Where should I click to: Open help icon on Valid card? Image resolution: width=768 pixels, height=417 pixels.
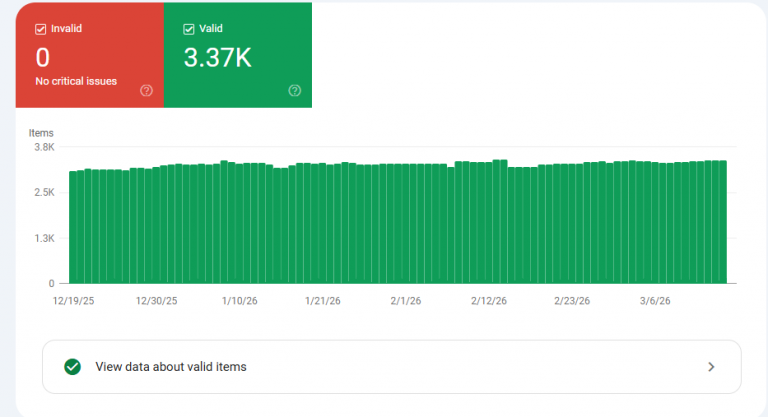pos(295,90)
